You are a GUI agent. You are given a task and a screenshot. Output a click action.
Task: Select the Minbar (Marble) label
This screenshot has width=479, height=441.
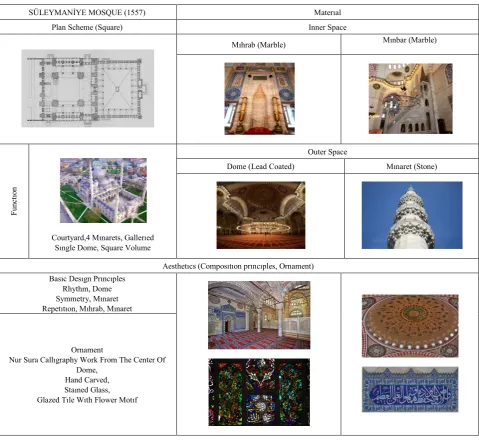410,40
